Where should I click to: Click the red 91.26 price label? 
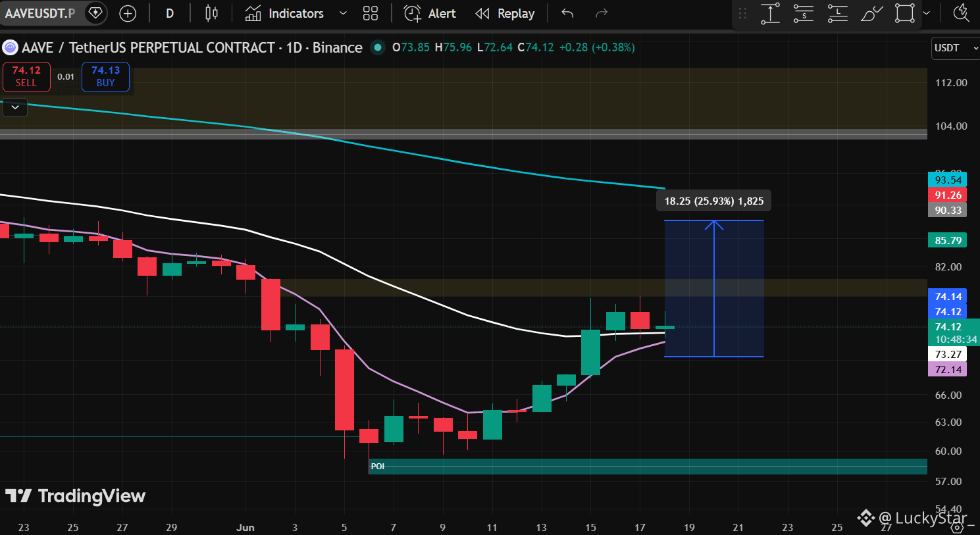(x=948, y=195)
